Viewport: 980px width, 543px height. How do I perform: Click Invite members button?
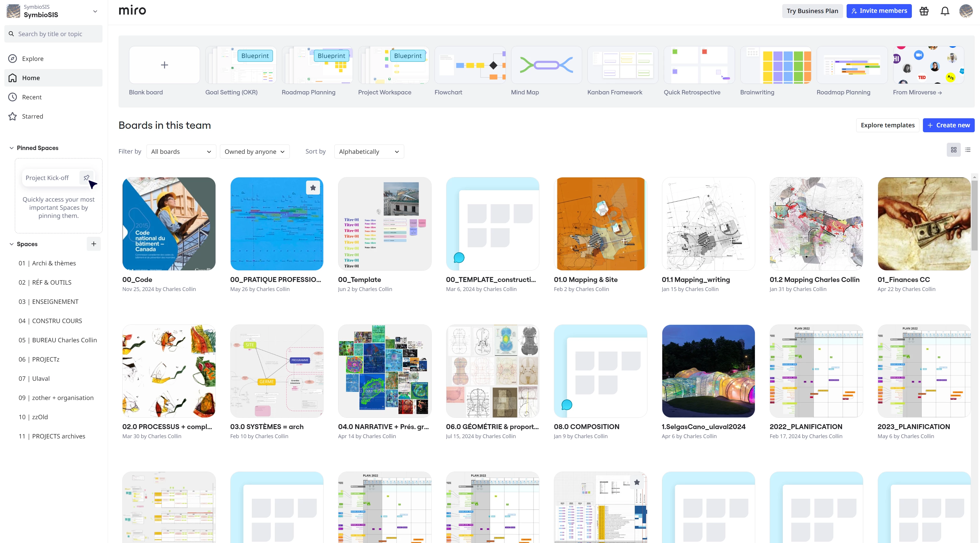tap(879, 11)
